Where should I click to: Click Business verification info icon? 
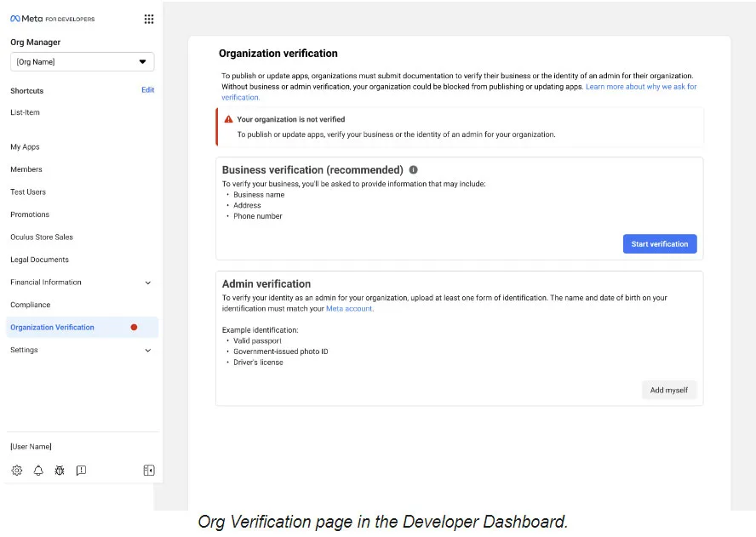413,169
